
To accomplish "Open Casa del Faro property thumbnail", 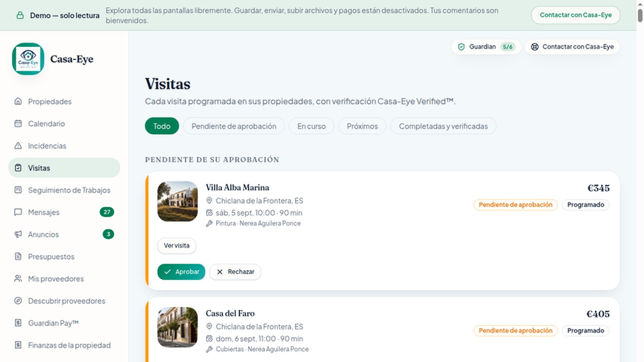I will click(177, 327).
